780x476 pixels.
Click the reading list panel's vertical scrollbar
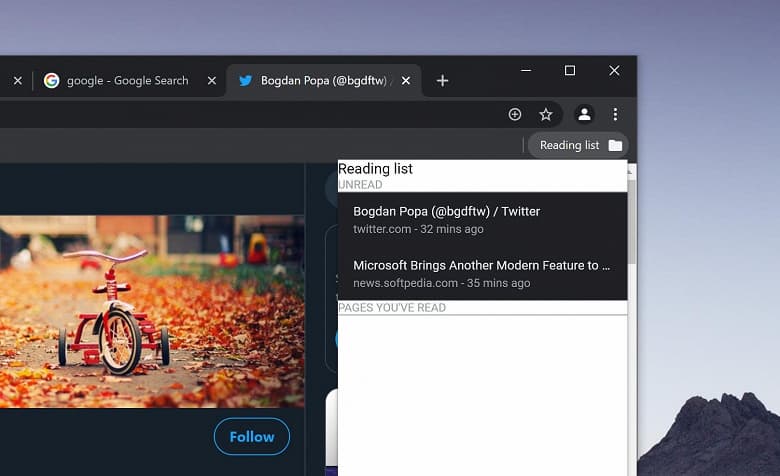coord(632,320)
